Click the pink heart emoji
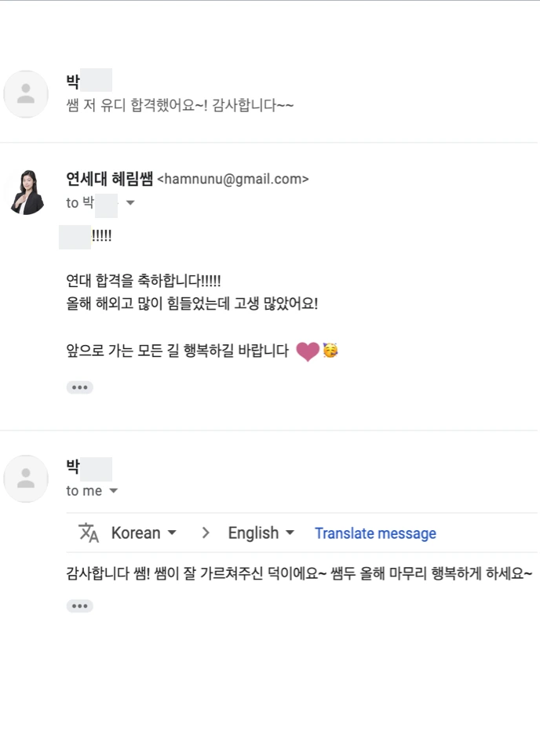The image size is (540, 756). [308, 351]
